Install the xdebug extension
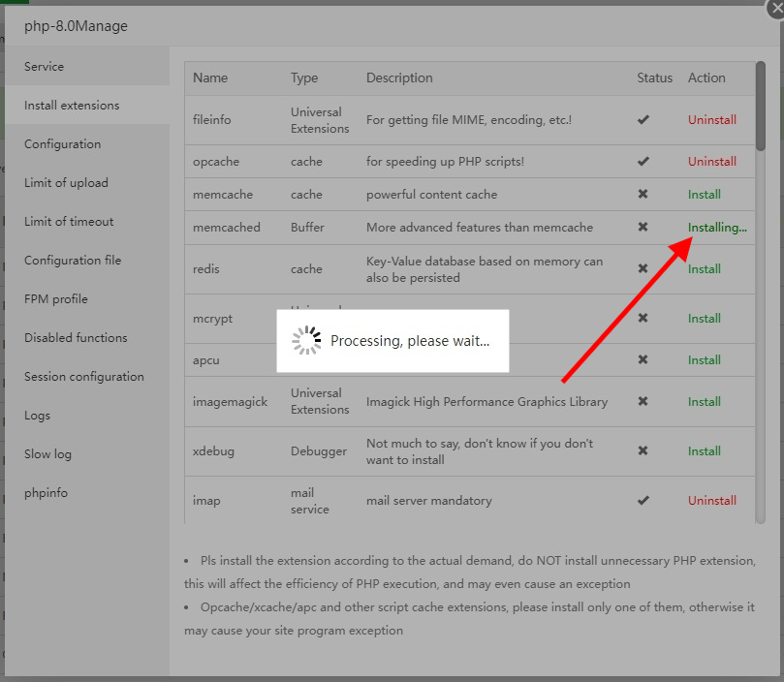 [705, 451]
